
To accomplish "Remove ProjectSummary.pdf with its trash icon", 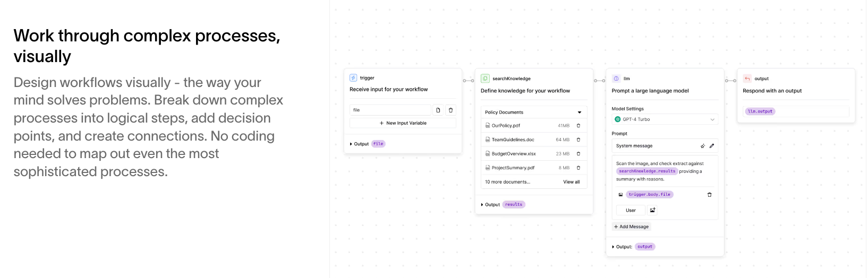I will (578, 168).
